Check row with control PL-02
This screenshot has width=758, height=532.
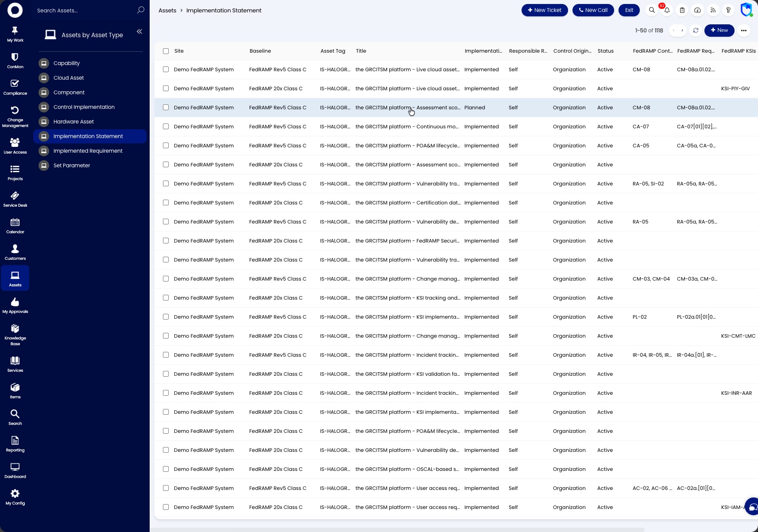[166, 317]
